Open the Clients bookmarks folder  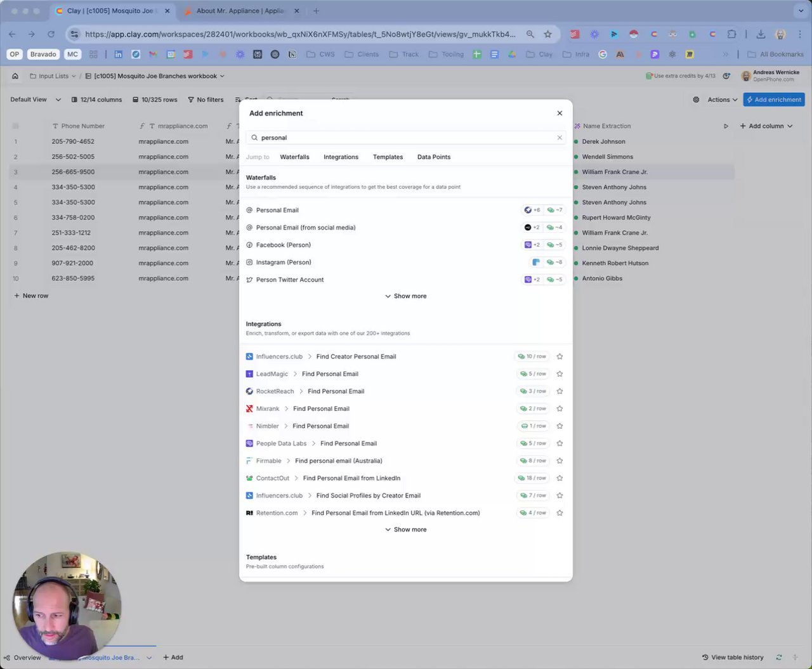[x=362, y=55]
